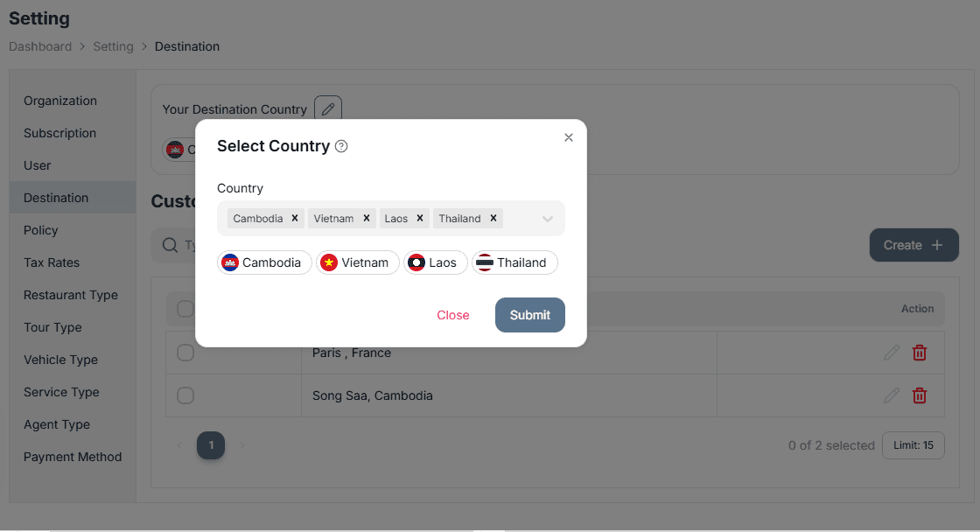
Task: Tick the checkbox for Song Saa, Cambodia
Action: coord(185,395)
